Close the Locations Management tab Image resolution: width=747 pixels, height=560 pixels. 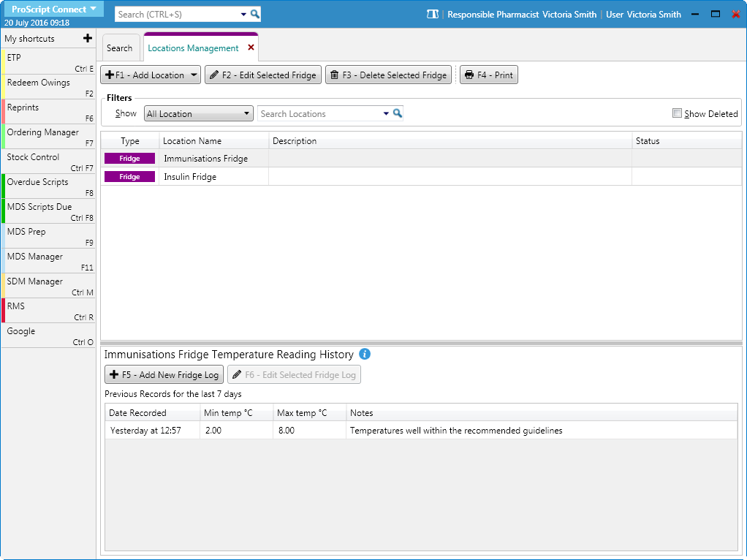(x=251, y=48)
